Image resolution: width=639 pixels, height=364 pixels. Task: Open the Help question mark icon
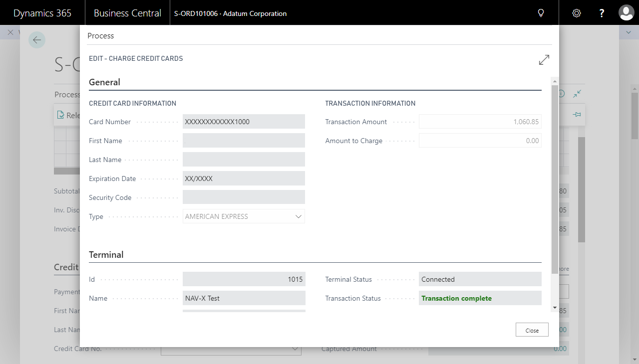[x=602, y=13]
